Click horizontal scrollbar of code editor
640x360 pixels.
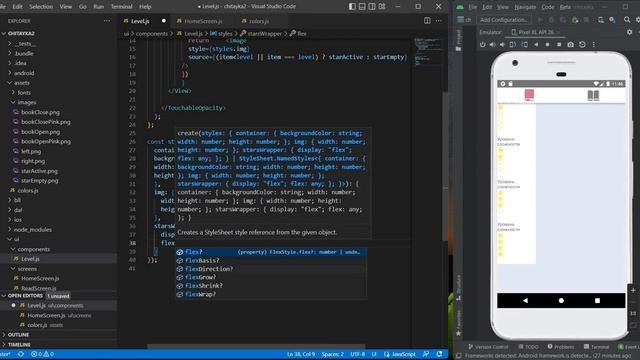256,347
